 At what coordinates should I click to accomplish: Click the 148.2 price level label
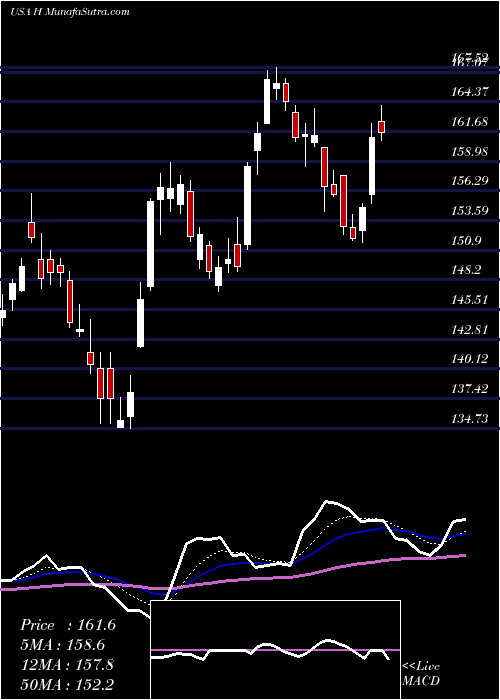467,270
